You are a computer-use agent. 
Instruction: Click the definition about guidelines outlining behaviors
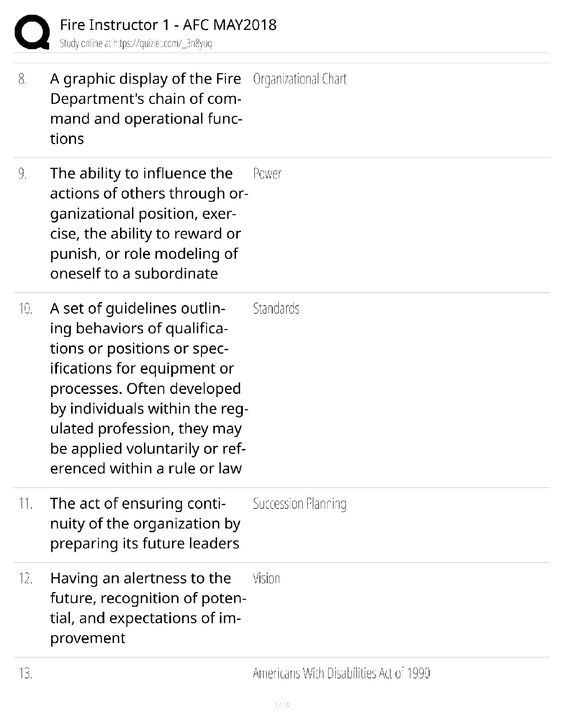point(149,388)
